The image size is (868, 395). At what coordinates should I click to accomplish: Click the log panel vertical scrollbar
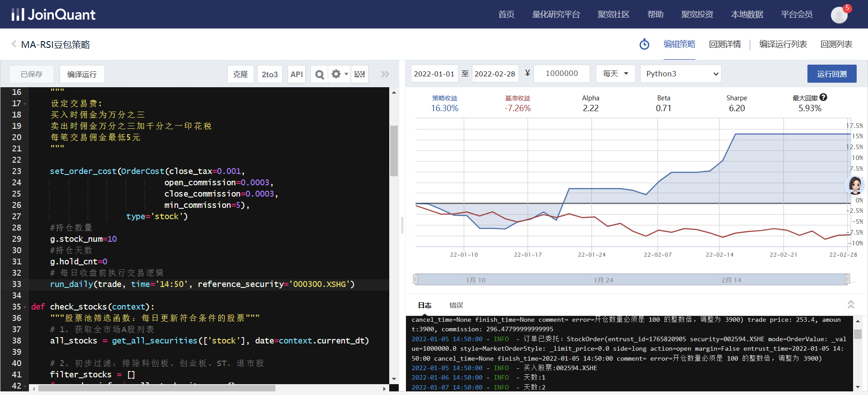pyautogui.click(x=858, y=334)
